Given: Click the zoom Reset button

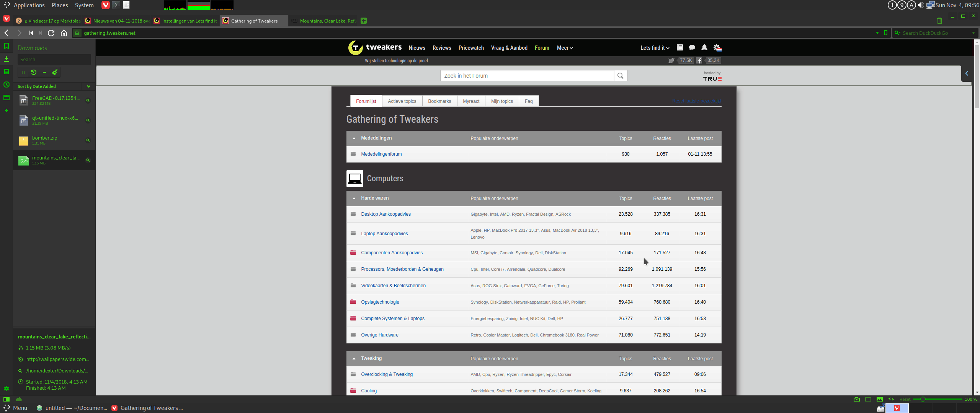Looking at the screenshot, I should pos(905,399).
